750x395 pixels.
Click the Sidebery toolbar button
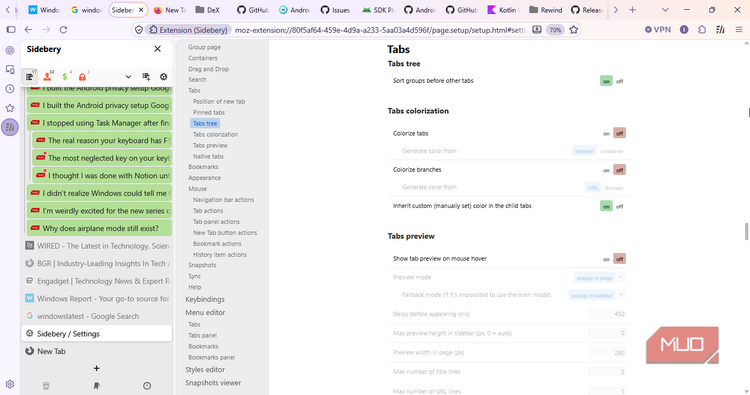tap(720, 30)
